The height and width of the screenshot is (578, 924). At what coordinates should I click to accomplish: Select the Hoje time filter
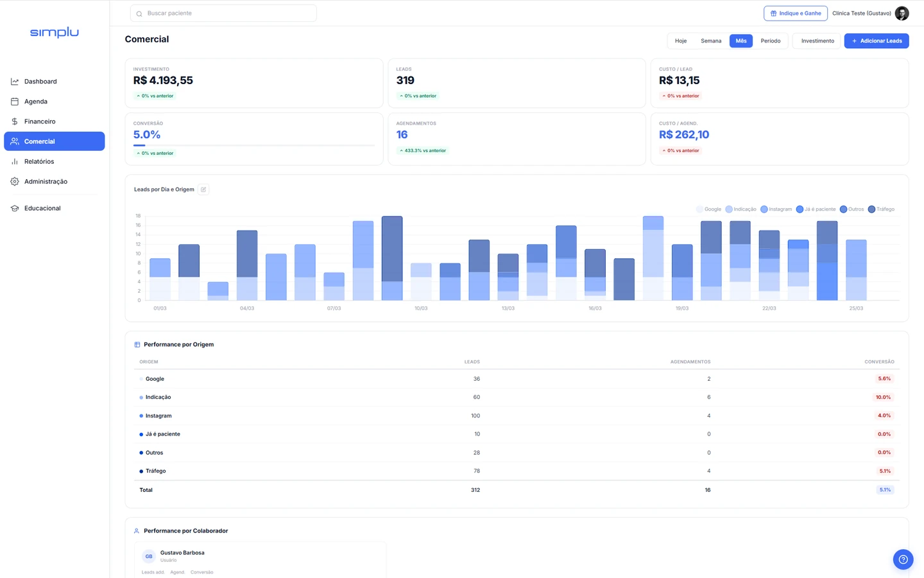(x=681, y=41)
